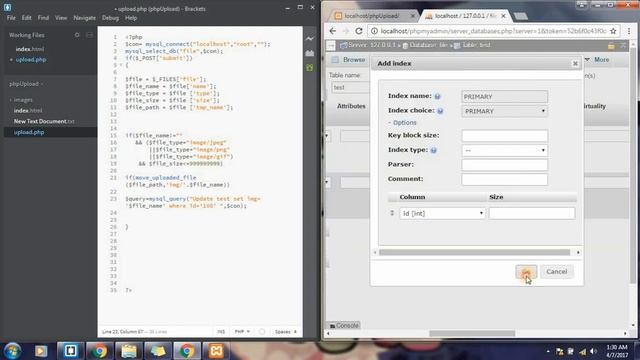640x360 pixels.
Task: Open the More dropdown in phpMyAdmin tabs
Action: [597, 60]
